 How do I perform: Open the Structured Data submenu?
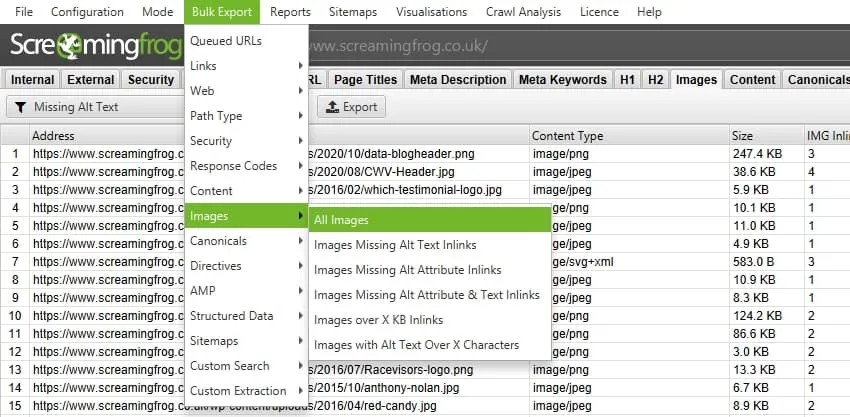pyautogui.click(x=246, y=316)
